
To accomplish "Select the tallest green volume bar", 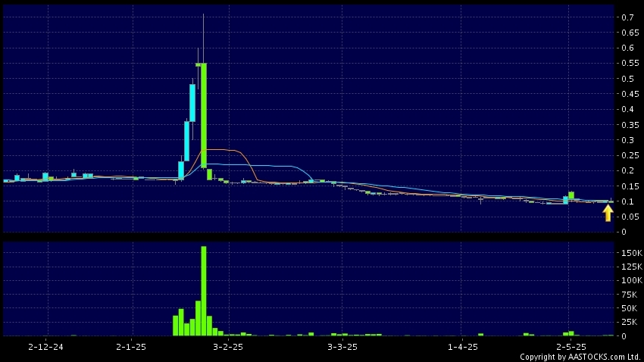I will coord(204,291).
